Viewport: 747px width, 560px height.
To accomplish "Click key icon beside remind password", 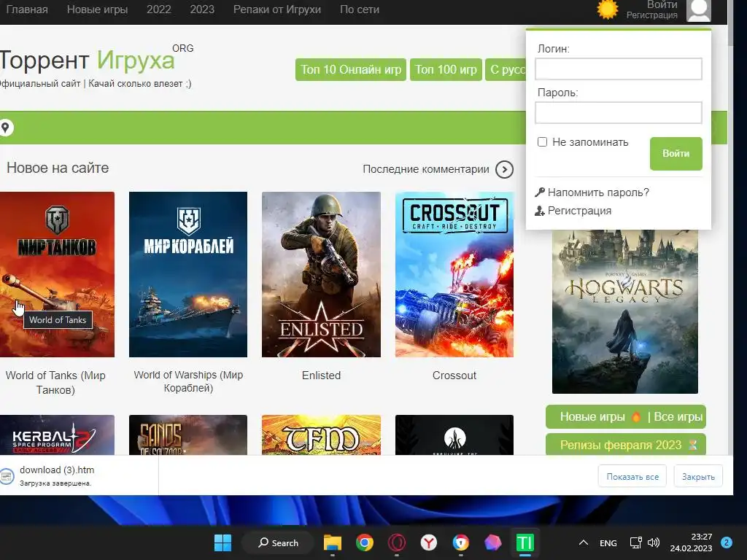I will coord(539,192).
